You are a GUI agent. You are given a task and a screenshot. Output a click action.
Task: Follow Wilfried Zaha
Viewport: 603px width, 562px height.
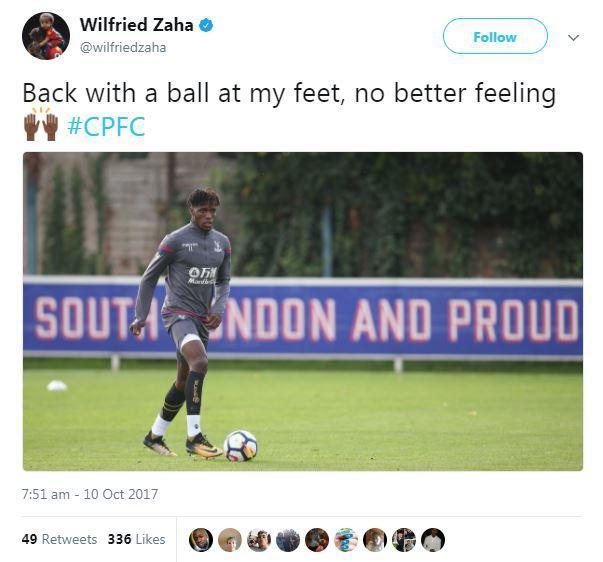(x=495, y=36)
